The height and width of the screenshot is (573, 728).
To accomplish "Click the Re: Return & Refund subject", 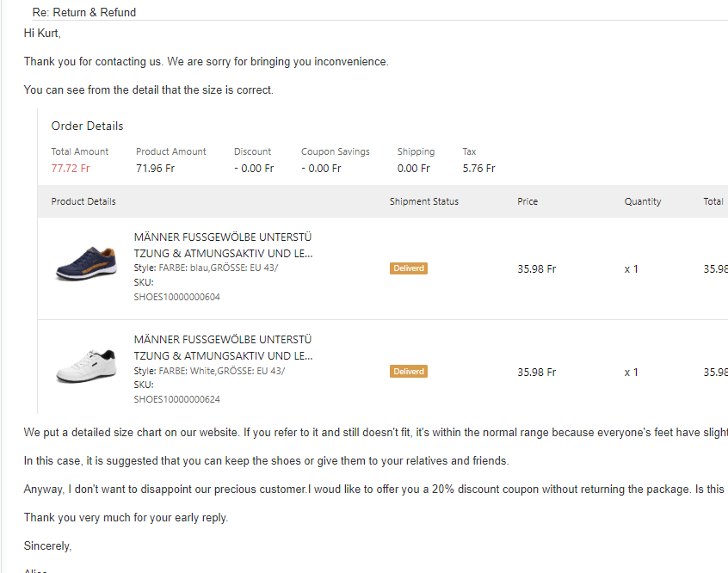I will (x=84, y=12).
